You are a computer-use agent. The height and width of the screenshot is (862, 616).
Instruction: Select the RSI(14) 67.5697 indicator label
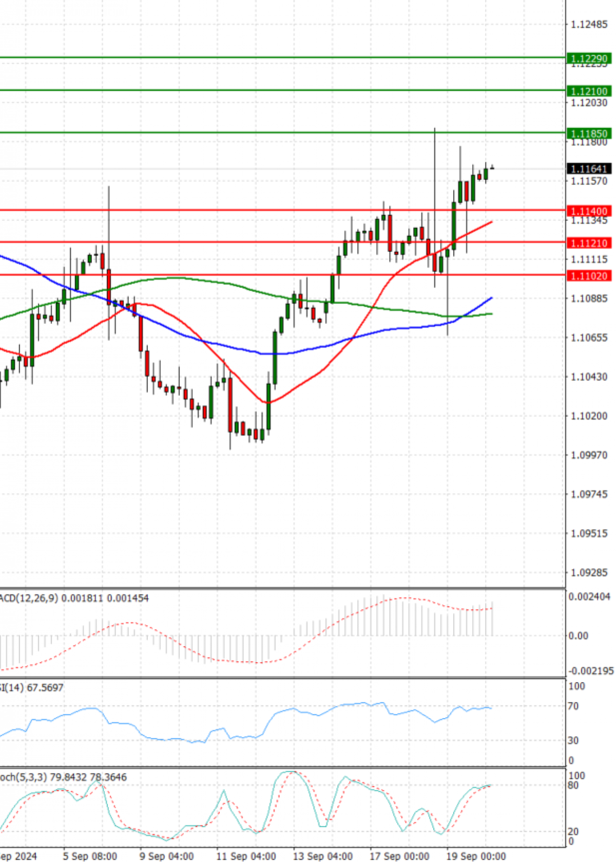[x=31, y=687]
